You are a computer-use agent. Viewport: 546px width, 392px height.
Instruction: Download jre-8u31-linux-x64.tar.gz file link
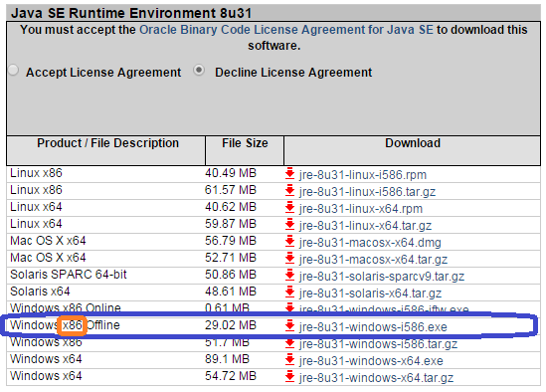click(x=365, y=226)
